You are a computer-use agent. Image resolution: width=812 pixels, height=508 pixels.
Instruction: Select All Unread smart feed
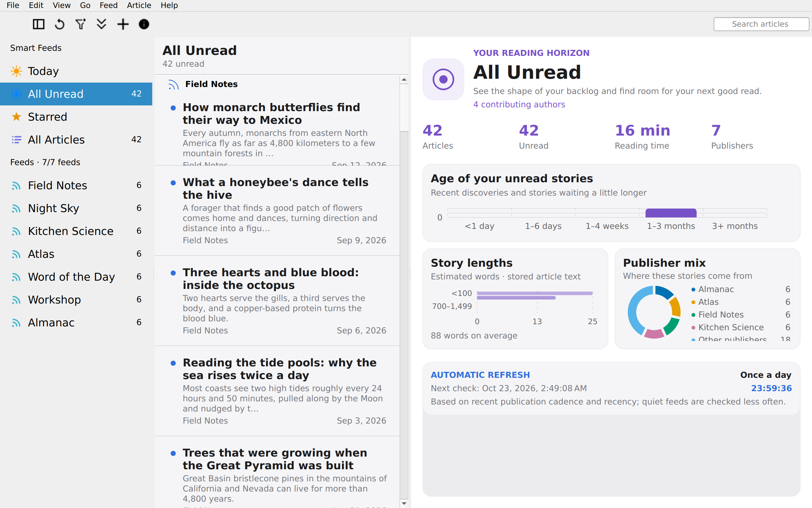pos(76,94)
